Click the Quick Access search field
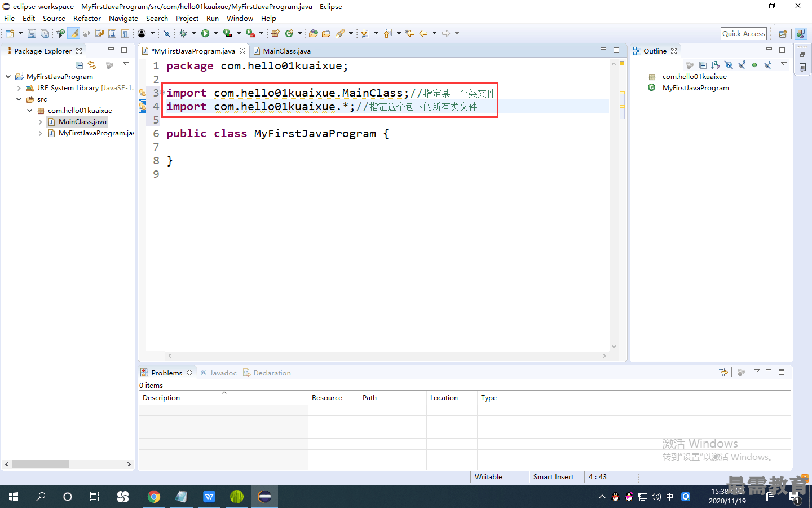This screenshot has width=812, height=508. [x=744, y=34]
